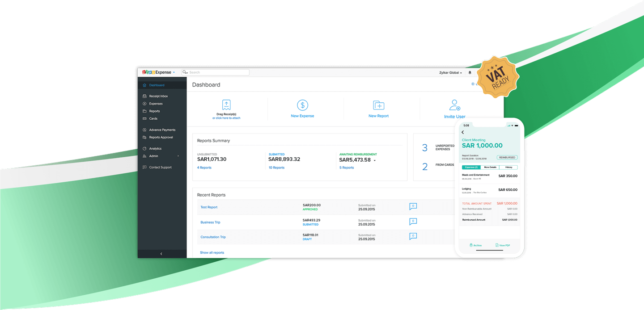Click 'or click here to attach' link

click(226, 118)
